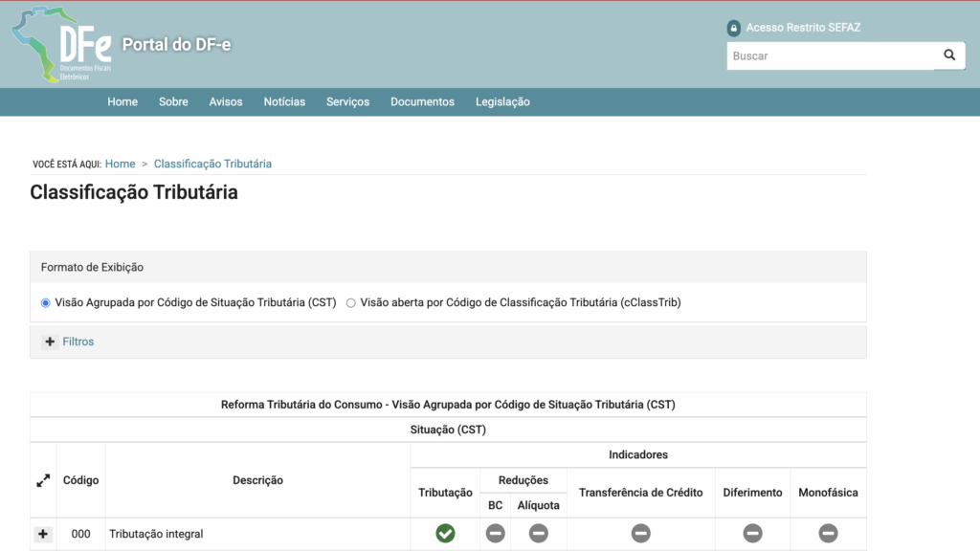Open the Legislação menu

point(502,101)
